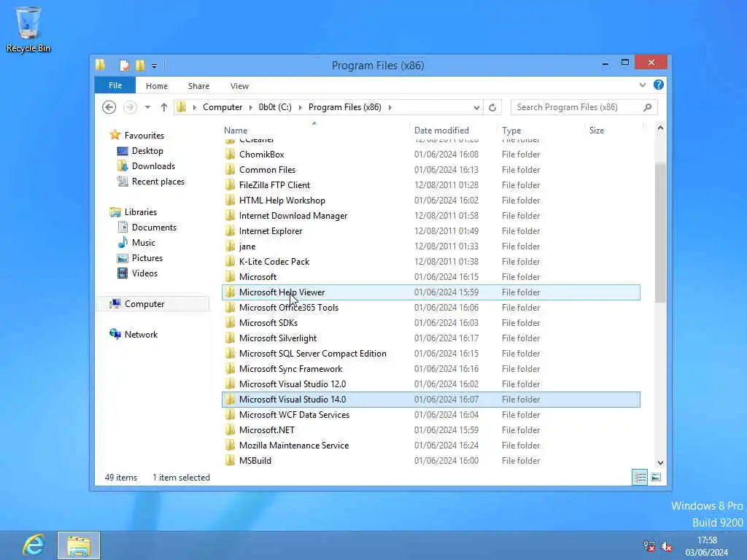
Task: Select the ChomikBox folder icon
Action: 230,155
